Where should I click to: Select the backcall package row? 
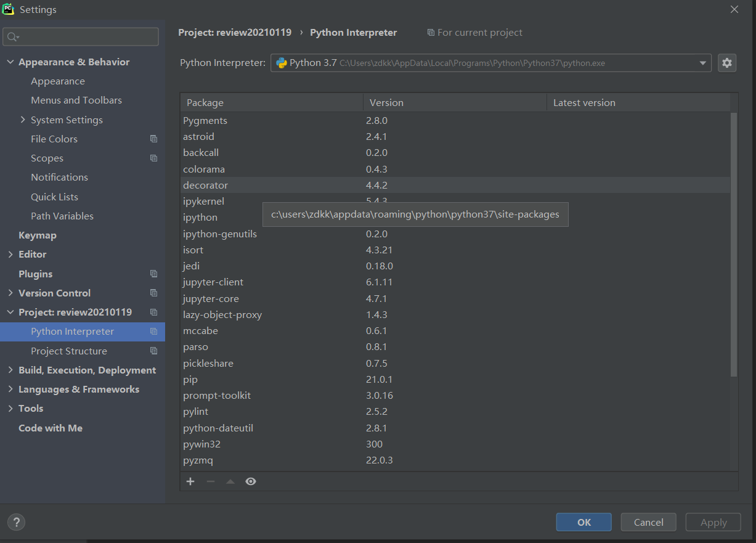[x=455, y=153]
